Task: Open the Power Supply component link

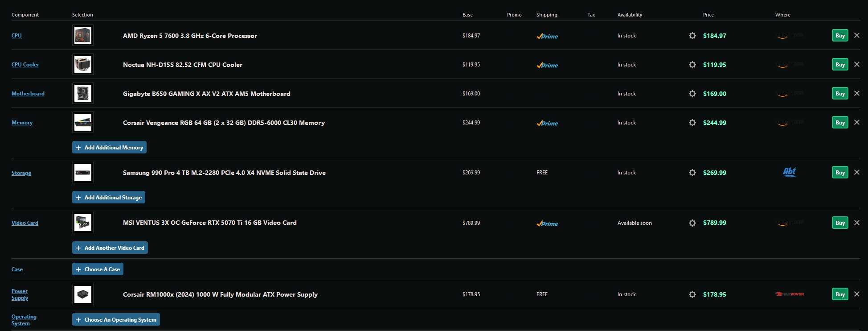Action: [x=20, y=294]
